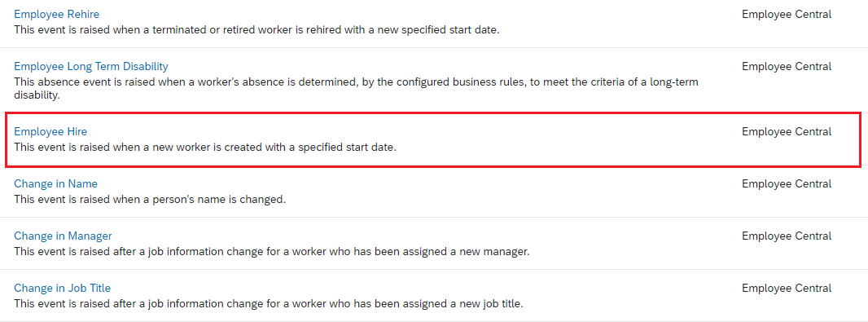Open the Change in Job Title event
The height and width of the screenshot is (322, 868).
pos(62,289)
